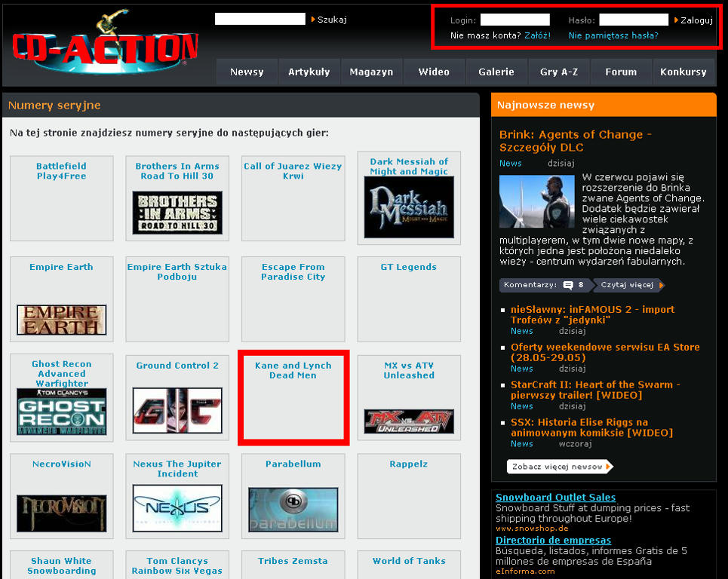
Task: Open the NecroVision logo image
Action: pos(62,513)
